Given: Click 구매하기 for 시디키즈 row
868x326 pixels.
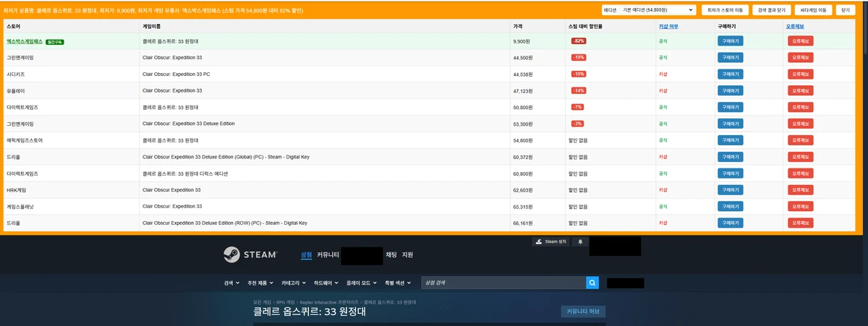Looking at the screenshot, I should (730, 74).
